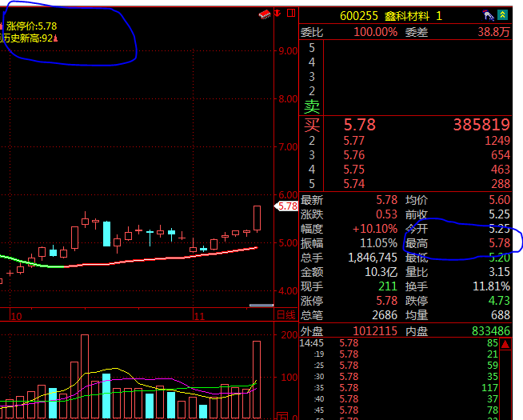The width and height of the screenshot is (523, 420).
Task: Click the red up-down arrow icon
Action: click(276, 15)
